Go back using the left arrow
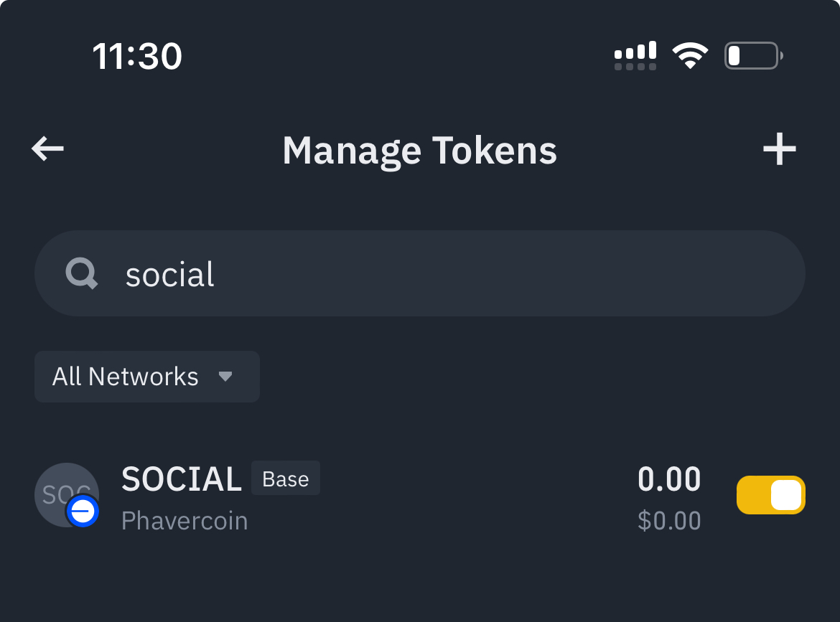Viewport: 840px width, 622px height. click(x=48, y=149)
